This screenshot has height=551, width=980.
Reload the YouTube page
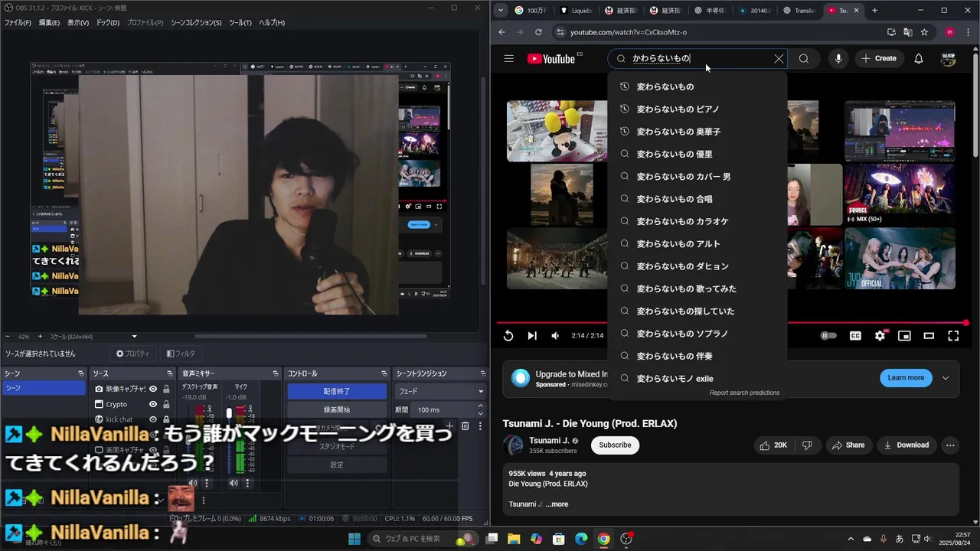coord(538,32)
